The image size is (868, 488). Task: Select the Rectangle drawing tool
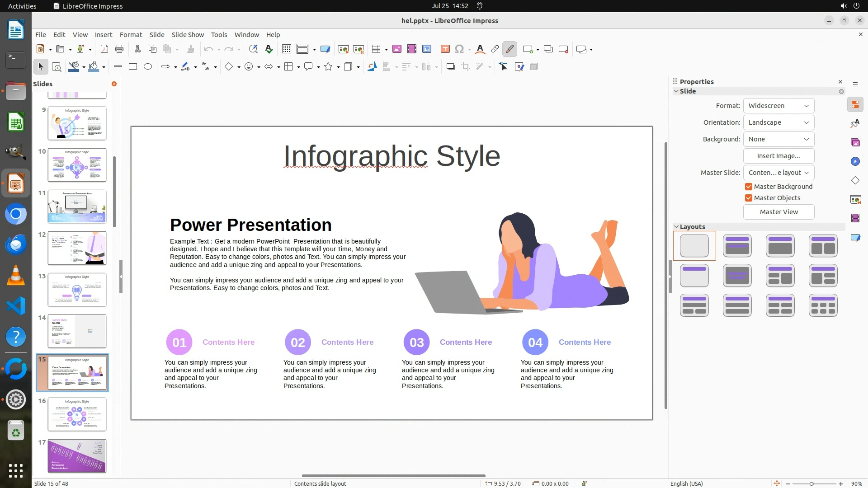point(133,67)
